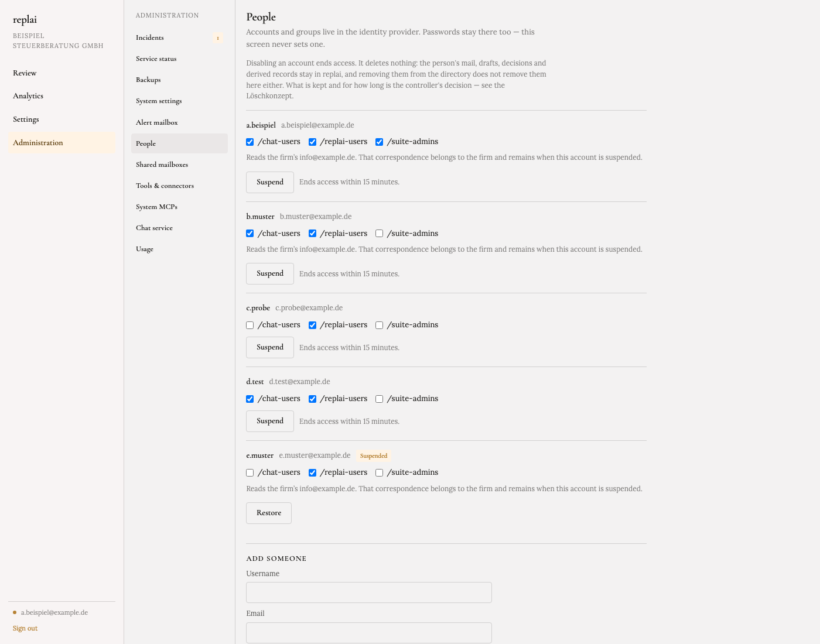
Task: Open Tools & connectors page
Action: coord(179,186)
